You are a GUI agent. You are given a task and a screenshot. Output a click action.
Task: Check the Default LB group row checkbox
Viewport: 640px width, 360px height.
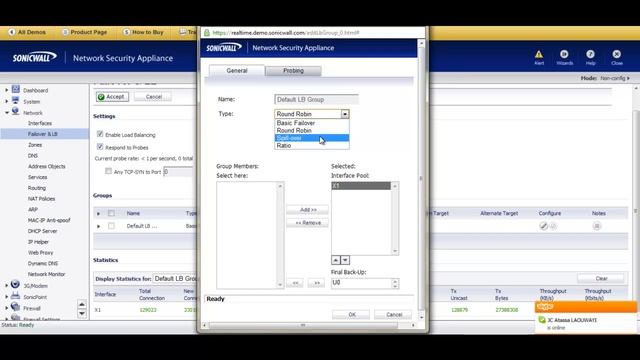(x=111, y=226)
